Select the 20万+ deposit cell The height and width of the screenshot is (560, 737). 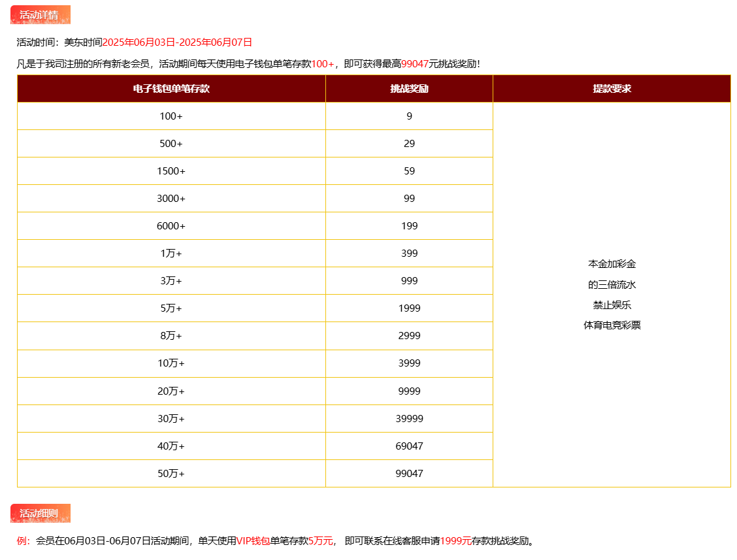(171, 391)
